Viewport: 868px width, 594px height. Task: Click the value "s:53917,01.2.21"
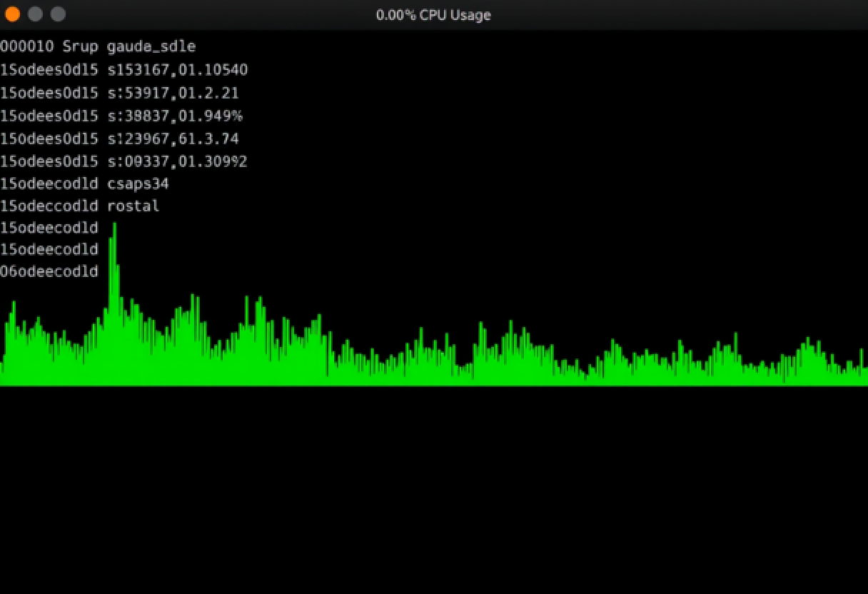click(x=173, y=93)
